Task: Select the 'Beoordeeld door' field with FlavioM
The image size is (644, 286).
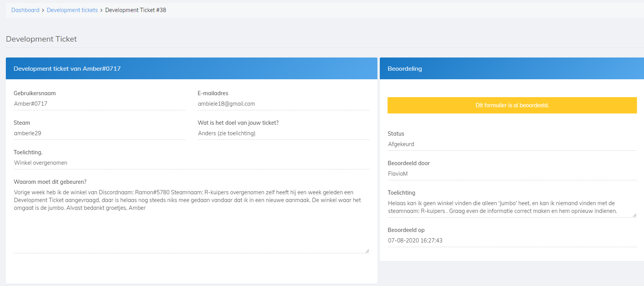Action: 512,174
